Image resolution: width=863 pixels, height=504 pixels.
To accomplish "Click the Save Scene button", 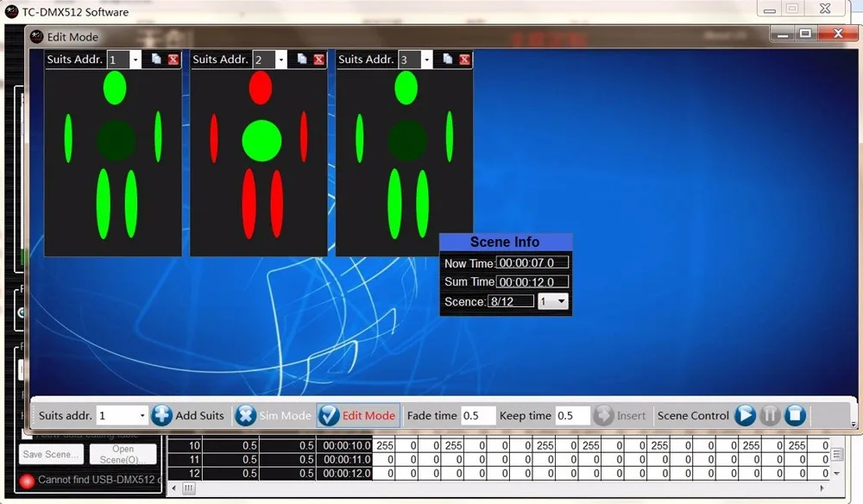I will tap(51, 454).
